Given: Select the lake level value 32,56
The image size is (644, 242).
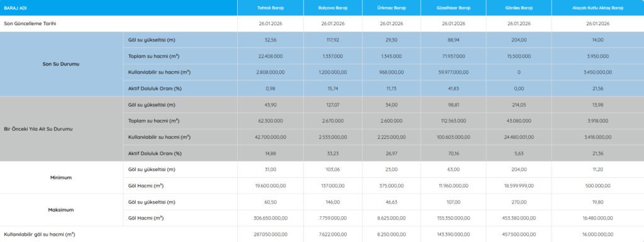Looking at the screenshot, I should pos(270,40).
